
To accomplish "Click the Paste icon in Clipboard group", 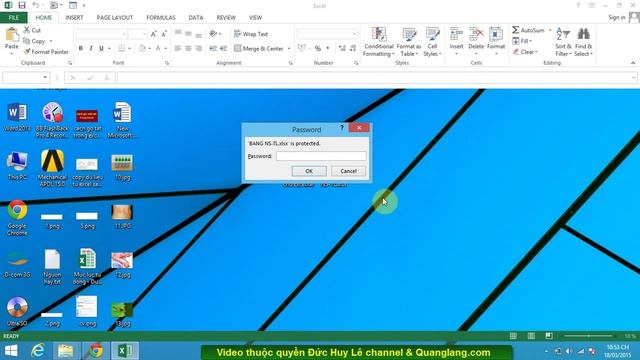I will click(x=12, y=35).
